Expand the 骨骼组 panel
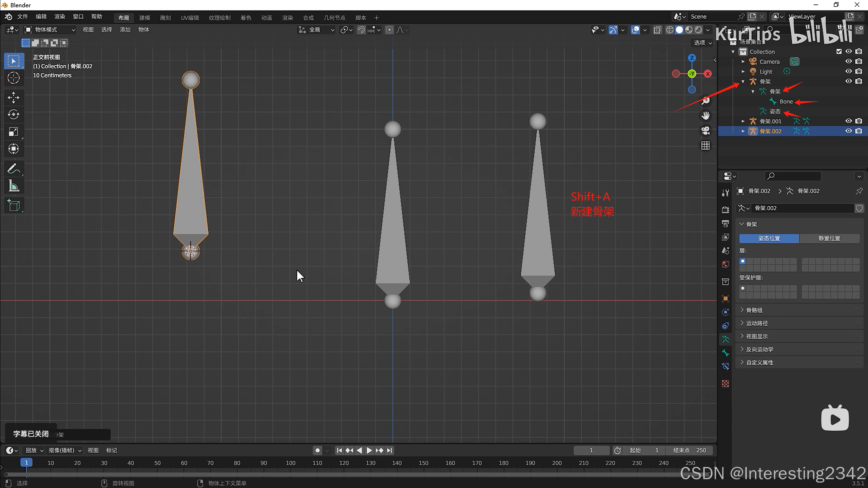 pos(754,310)
